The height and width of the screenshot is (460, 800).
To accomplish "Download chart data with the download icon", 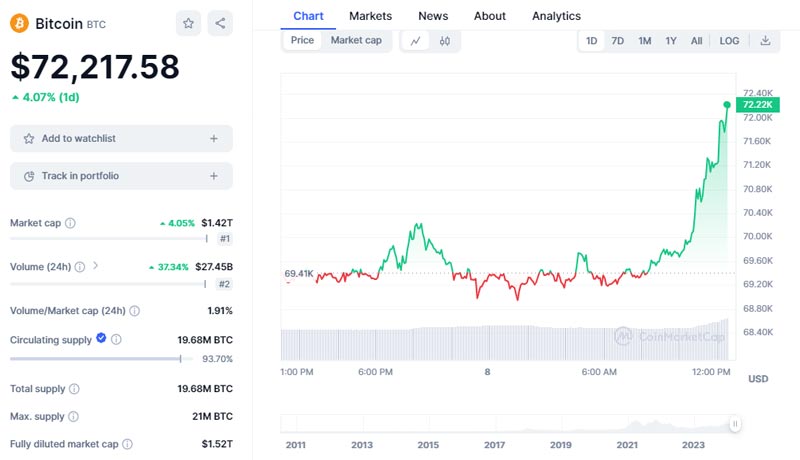I will tap(765, 40).
